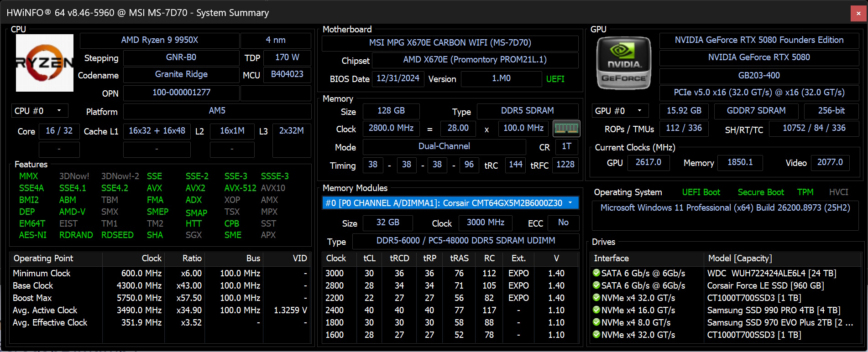Click the Video clock value 2077.0
The image size is (868, 352).
coord(830,162)
